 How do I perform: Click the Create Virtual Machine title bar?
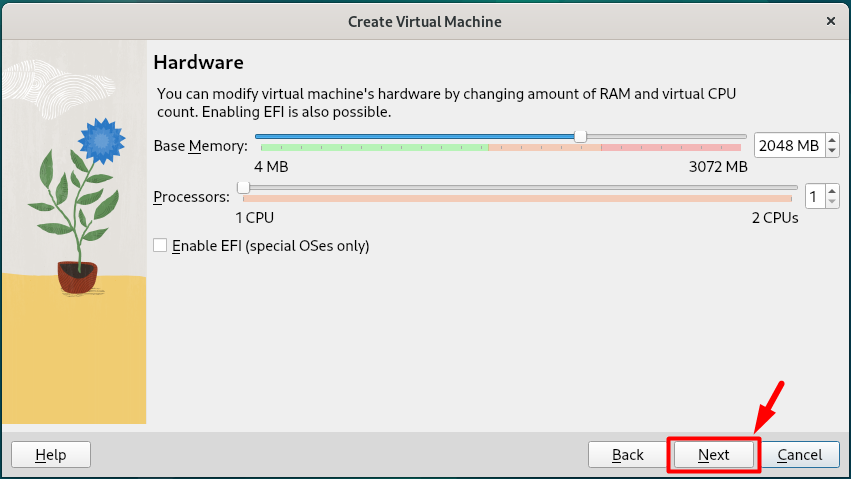(425, 21)
